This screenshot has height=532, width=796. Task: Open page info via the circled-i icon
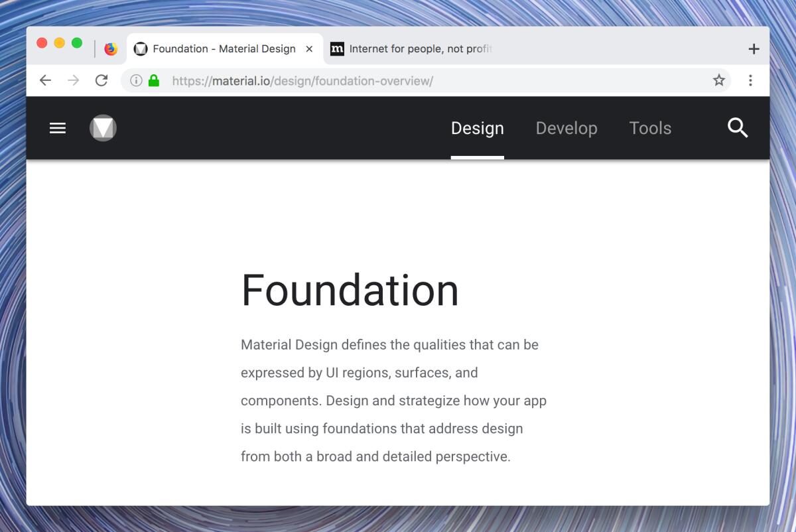coord(137,80)
